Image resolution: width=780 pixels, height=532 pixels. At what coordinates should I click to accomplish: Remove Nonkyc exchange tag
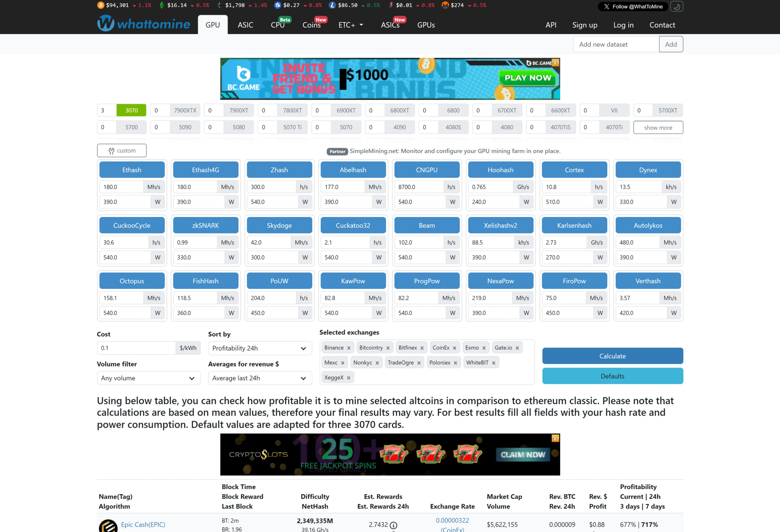(377, 363)
